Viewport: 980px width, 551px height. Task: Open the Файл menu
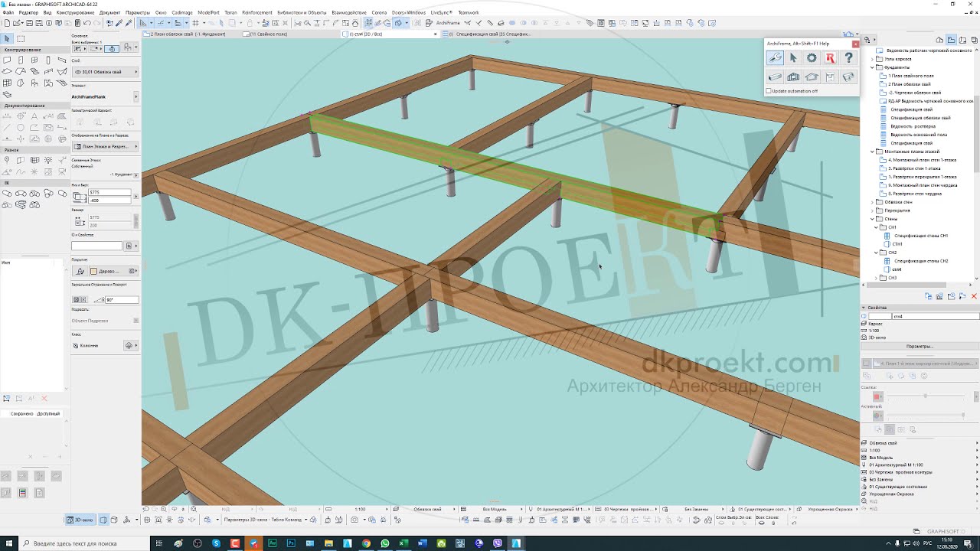pyautogui.click(x=9, y=12)
